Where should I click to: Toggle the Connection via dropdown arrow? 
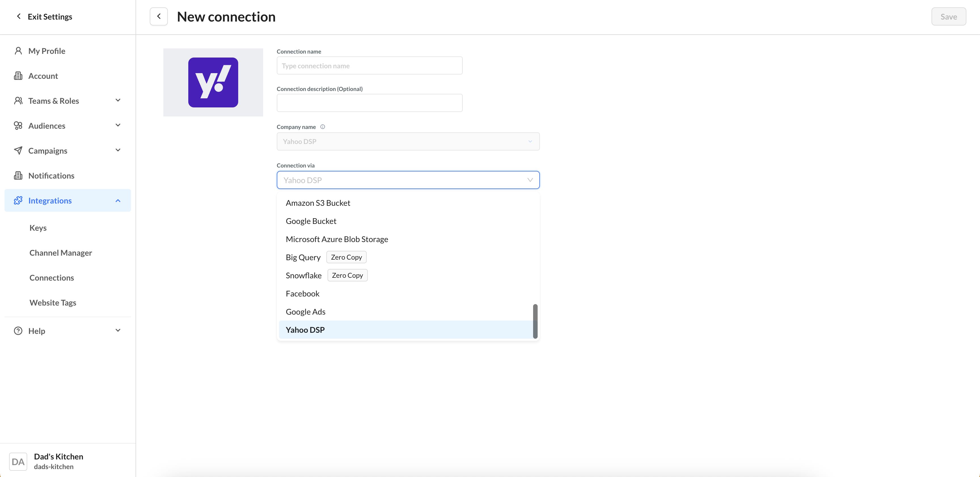tap(530, 180)
